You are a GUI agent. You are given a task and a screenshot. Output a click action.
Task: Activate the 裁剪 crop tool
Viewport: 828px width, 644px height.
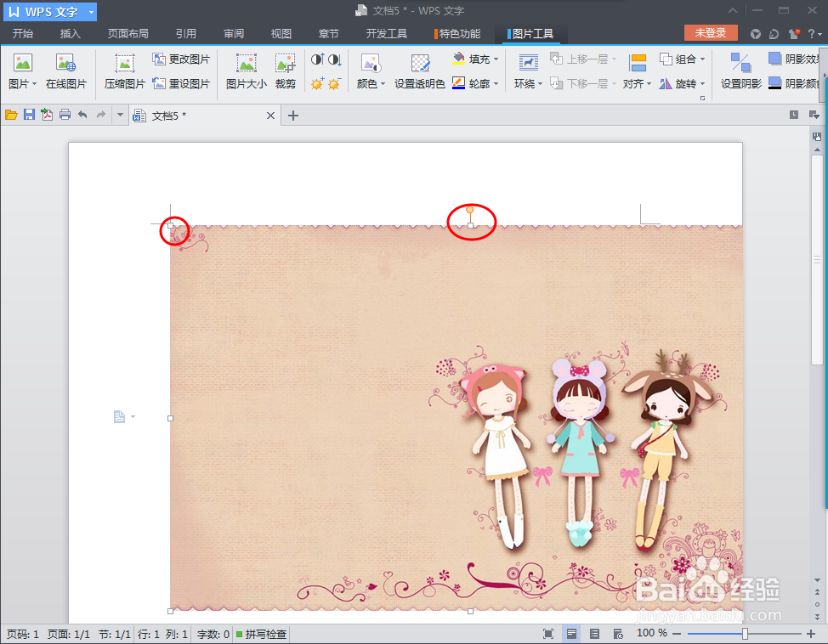tap(285, 71)
